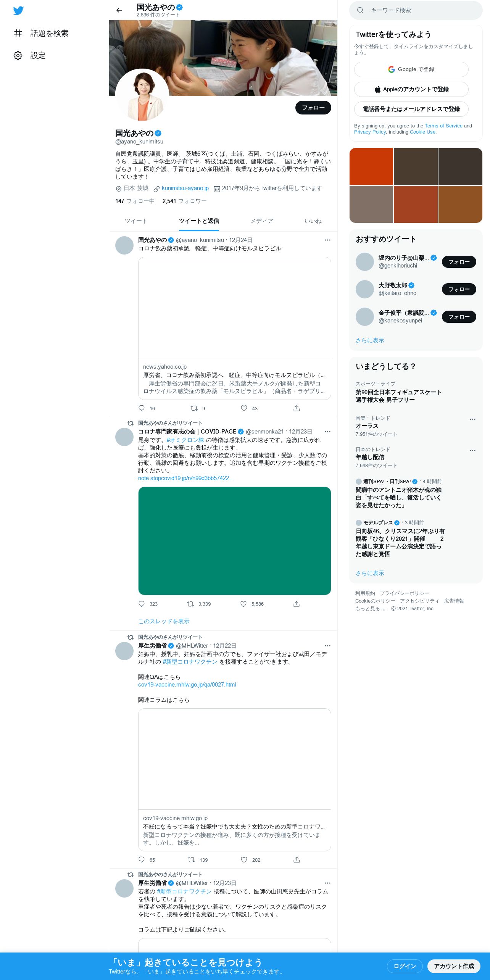Share the コロナ専門家有志の会 tweet
Viewport: 490px width, 980px height.
[x=297, y=604]
